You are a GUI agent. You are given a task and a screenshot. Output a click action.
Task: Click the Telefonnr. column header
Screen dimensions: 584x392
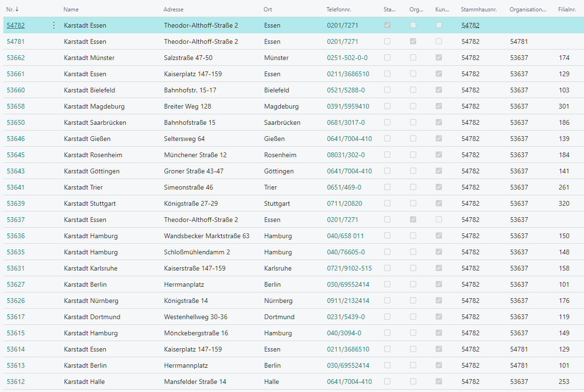click(x=339, y=10)
